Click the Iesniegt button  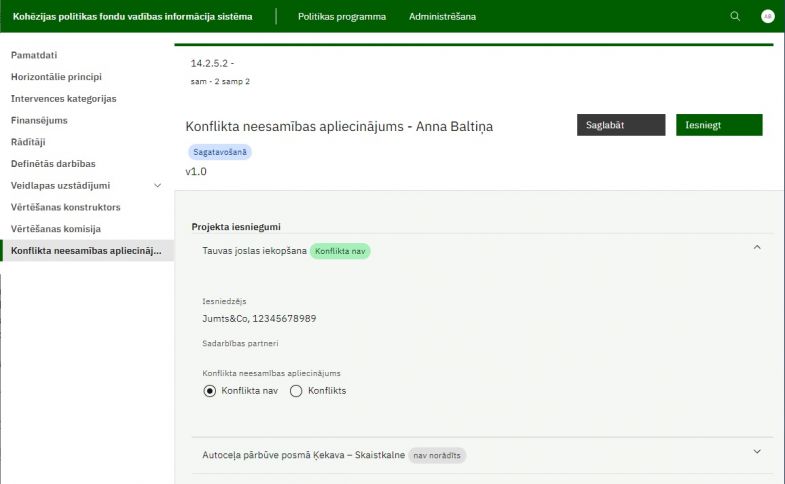719,125
